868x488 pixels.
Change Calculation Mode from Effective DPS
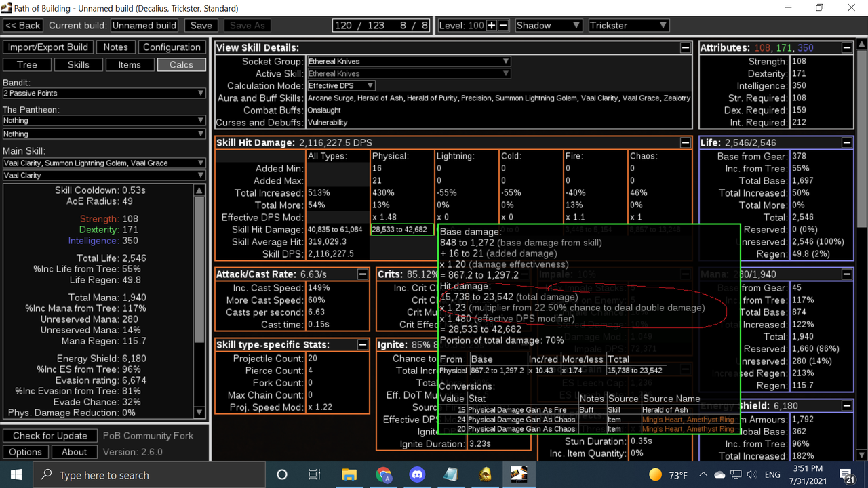341,85
